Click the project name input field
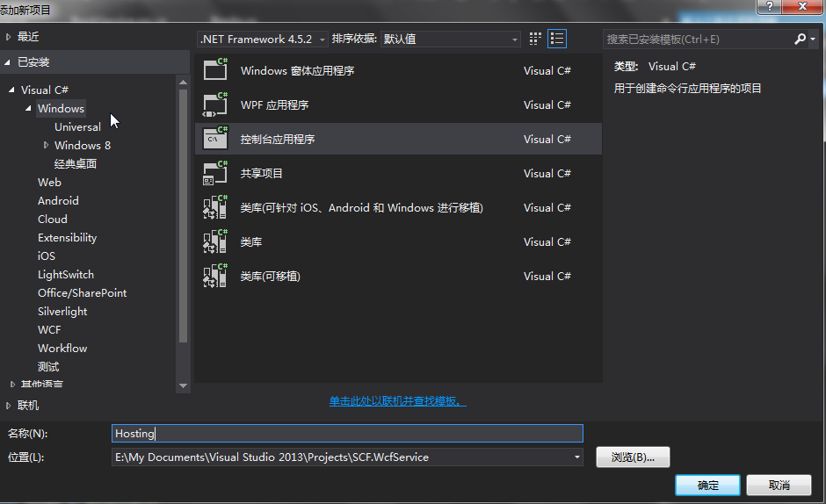The image size is (826, 504). click(347, 434)
